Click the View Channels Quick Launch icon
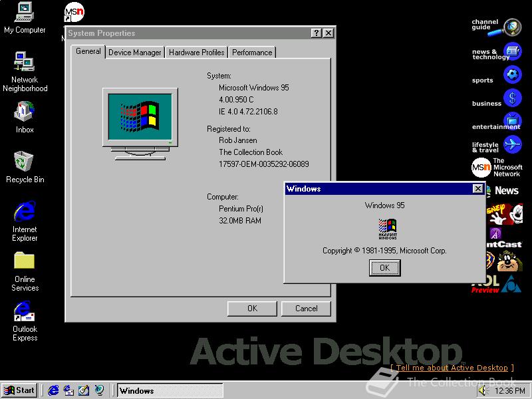The image size is (532, 399). [99, 390]
